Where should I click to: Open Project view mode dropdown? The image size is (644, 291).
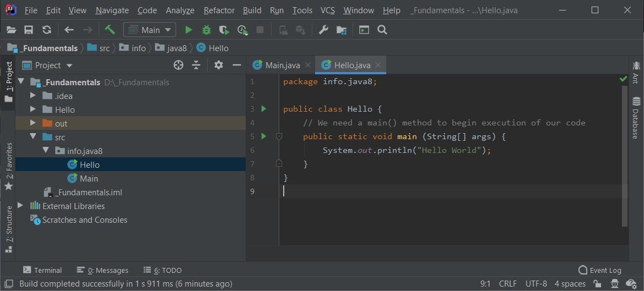point(47,65)
